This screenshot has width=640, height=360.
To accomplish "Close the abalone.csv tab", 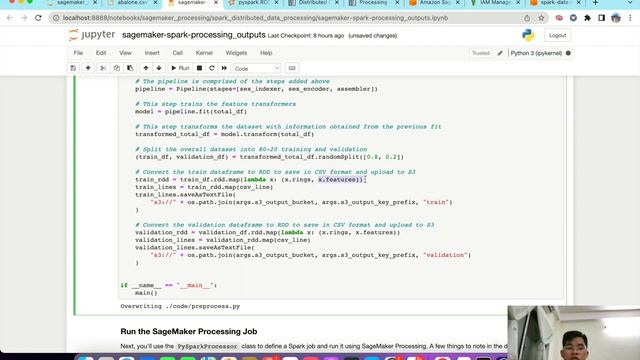I will tap(156, 3).
